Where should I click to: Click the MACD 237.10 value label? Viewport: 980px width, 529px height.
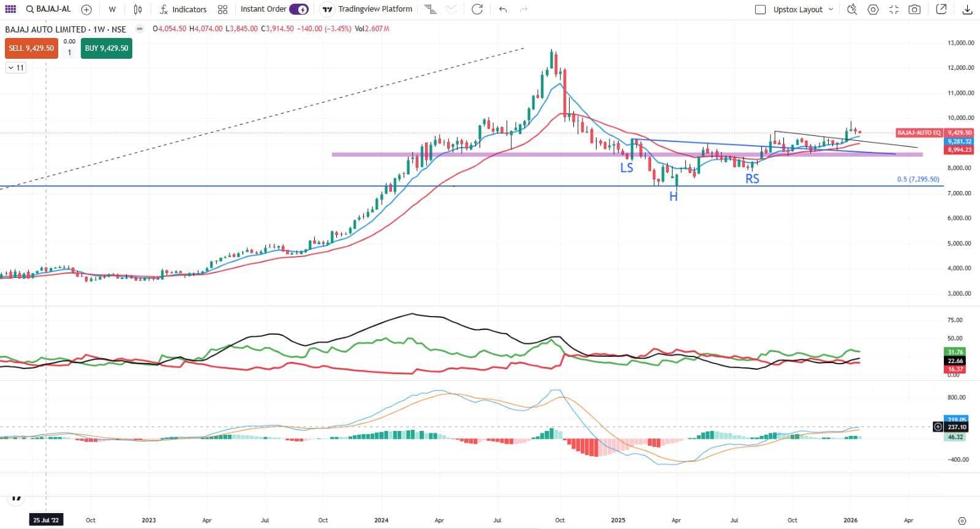tap(957, 427)
